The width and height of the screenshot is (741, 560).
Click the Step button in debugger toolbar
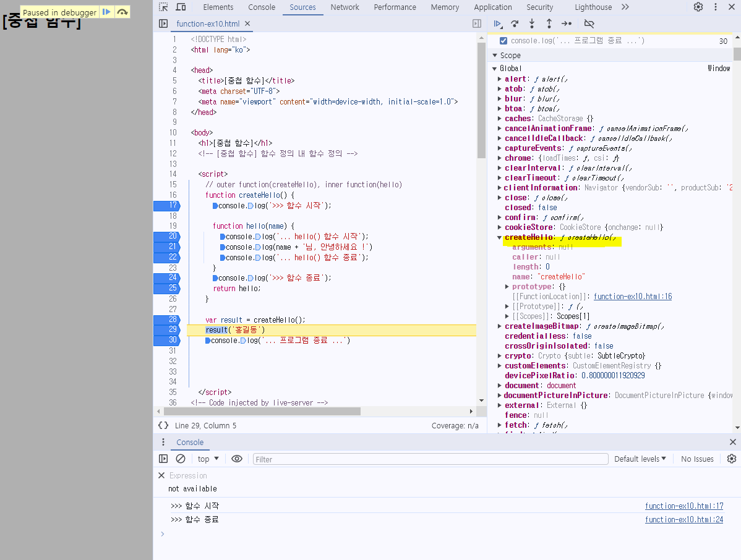566,23
